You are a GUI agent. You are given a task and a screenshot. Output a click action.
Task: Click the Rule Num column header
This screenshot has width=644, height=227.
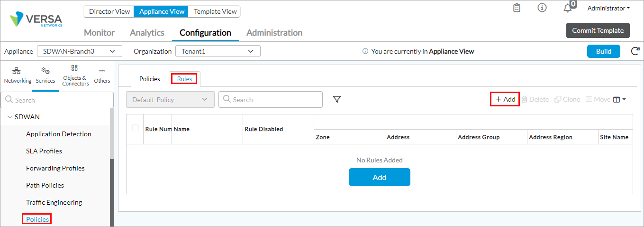point(158,129)
